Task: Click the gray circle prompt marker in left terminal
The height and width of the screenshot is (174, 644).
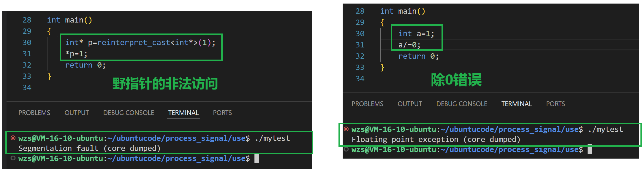Action: pyautogui.click(x=13, y=158)
